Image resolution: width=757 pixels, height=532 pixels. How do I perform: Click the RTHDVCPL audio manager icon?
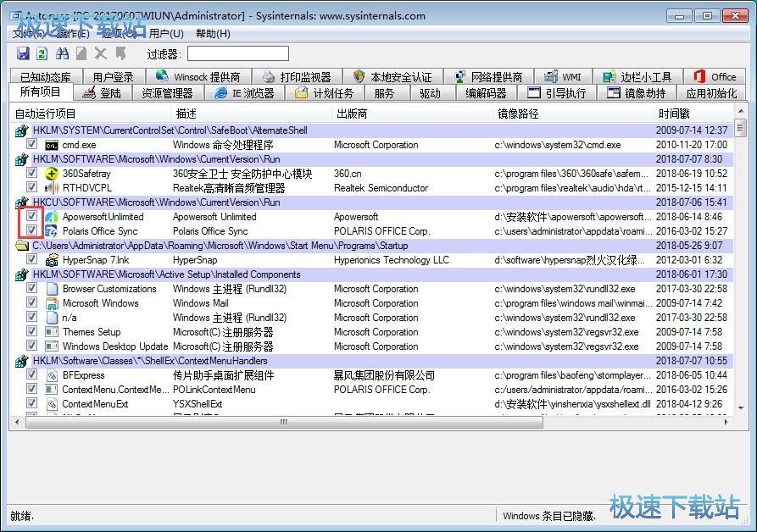[x=52, y=188]
